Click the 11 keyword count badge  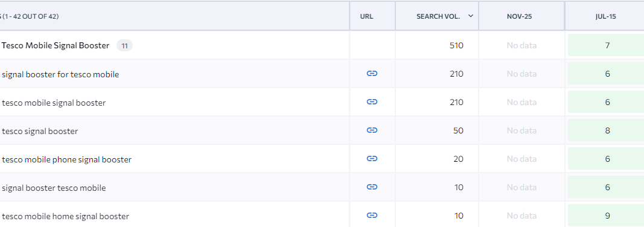124,45
